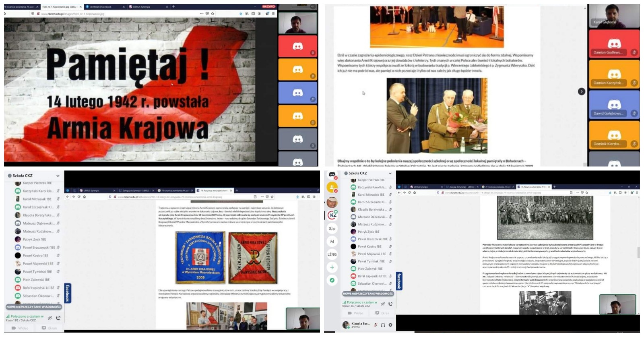Click the Karol Głębocki video tile
The width and height of the screenshot is (644, 337).
tap(614, 16)
